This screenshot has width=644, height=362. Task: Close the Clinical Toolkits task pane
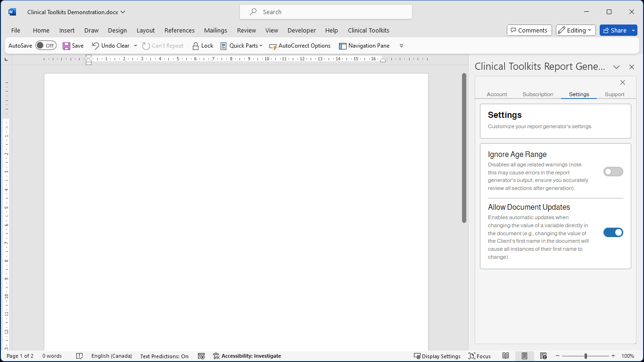pyautogui.click(x=632, y=67)
